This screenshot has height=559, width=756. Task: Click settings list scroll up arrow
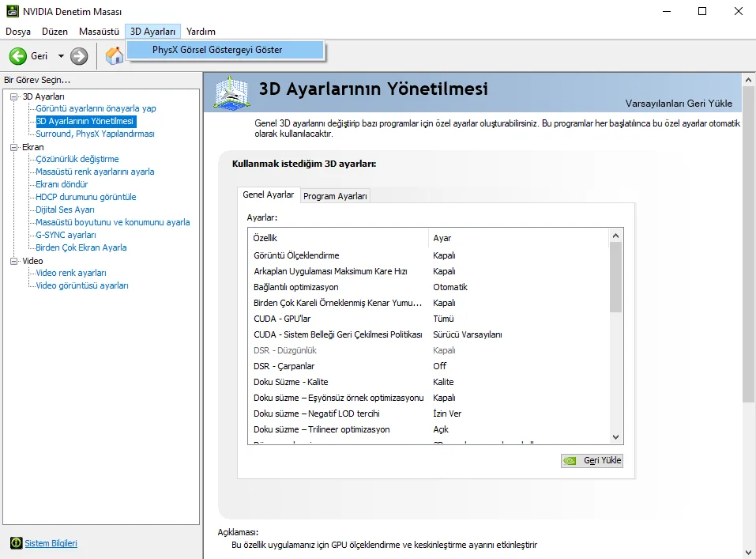click(615, 236)
